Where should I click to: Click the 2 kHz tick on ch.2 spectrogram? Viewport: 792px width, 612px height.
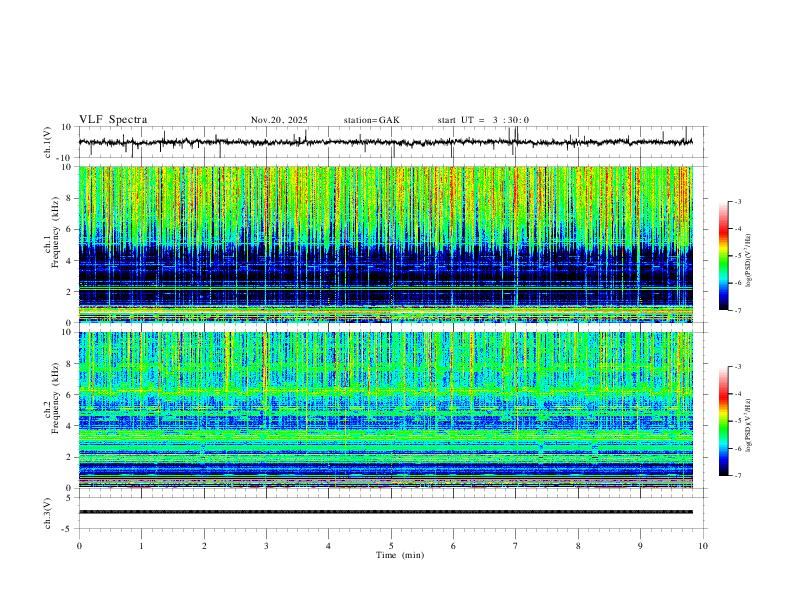pos(69,457)
